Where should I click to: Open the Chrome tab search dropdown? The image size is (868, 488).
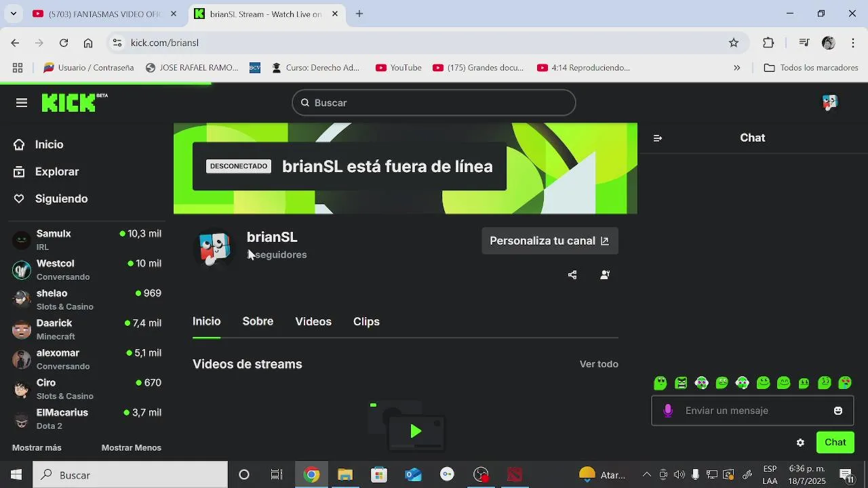click(13, 14)
